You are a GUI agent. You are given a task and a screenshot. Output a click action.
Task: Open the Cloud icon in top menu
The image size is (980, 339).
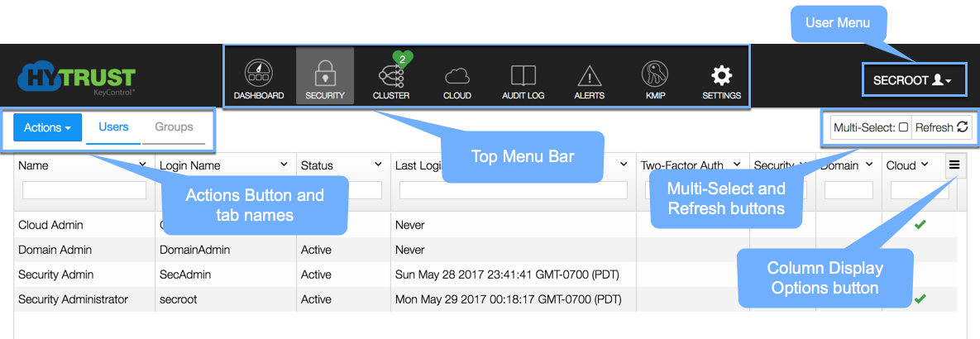pyautogui.click(x=457, y=77)
